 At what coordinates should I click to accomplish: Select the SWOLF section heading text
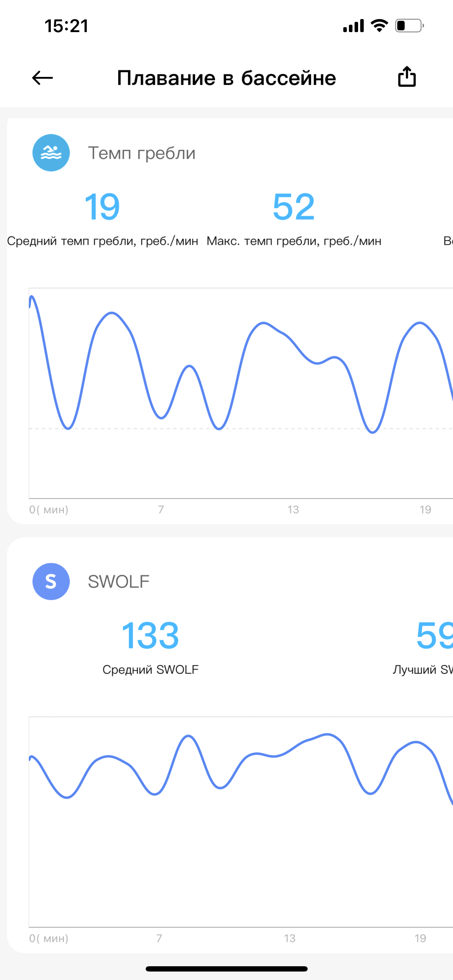(x=119, y=582)
